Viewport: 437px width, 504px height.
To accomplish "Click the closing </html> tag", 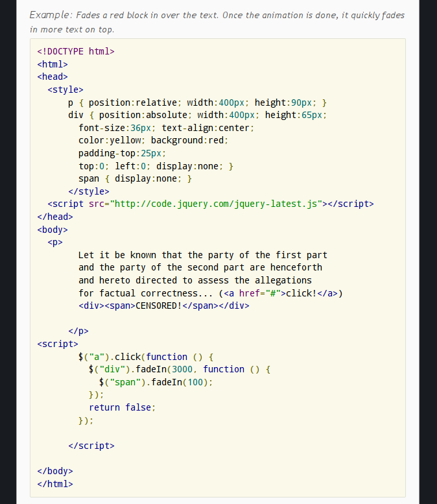I will [x=55, y=484].
